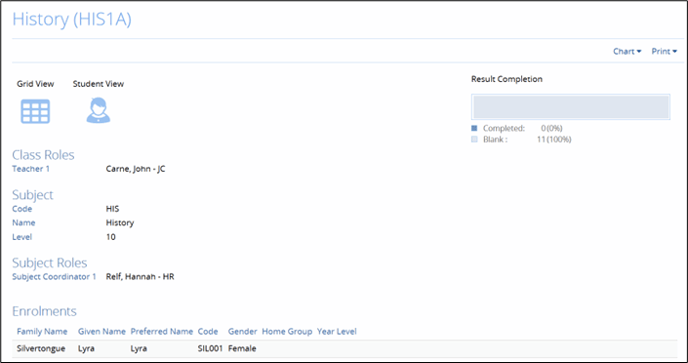
Task: Sort enrolments by Home Group column
Action: click(287, 331)
